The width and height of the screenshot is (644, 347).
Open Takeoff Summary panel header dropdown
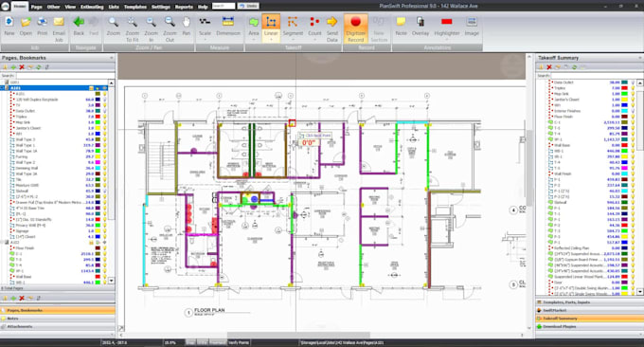click(640, 58)
